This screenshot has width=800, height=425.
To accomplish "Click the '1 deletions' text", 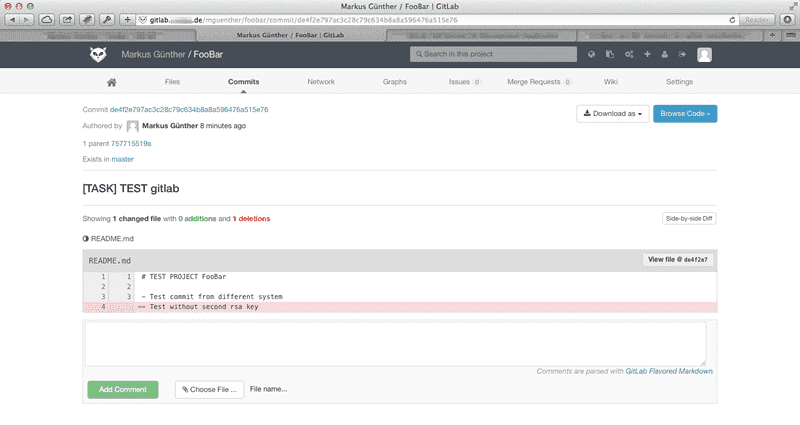I will 252,219.
